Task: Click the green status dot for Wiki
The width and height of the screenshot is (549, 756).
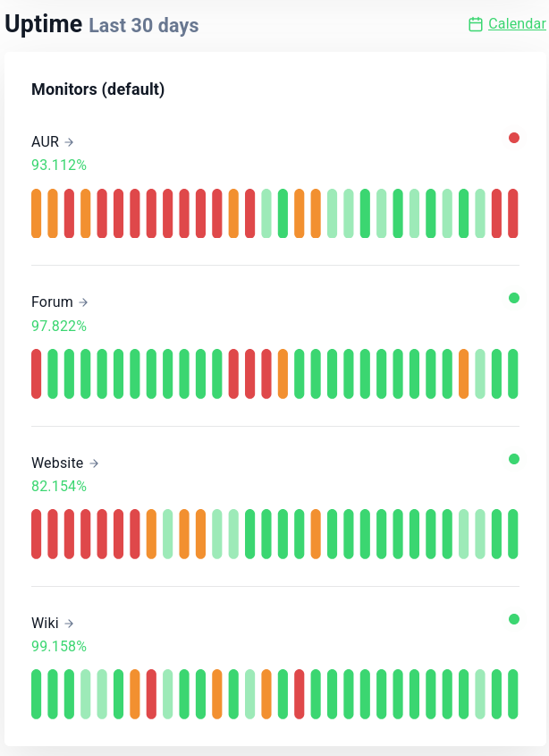Action: 514,619
